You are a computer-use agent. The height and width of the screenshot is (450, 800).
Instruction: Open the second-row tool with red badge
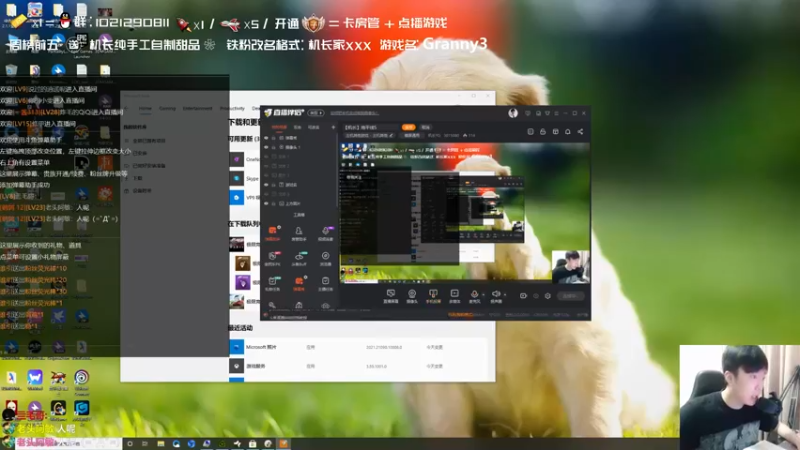click(273, 258)
